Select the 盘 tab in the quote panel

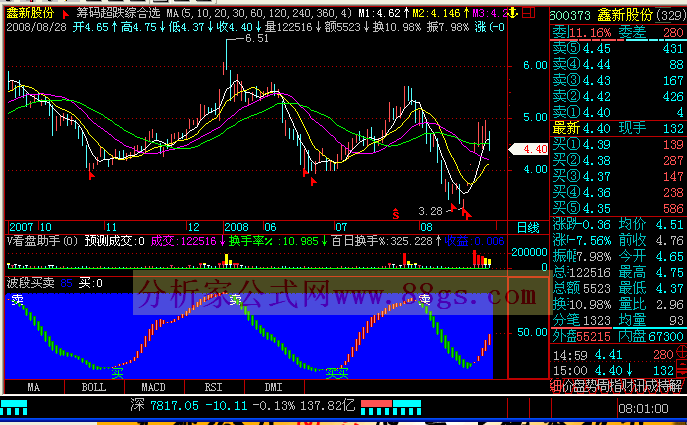(580, 386)
